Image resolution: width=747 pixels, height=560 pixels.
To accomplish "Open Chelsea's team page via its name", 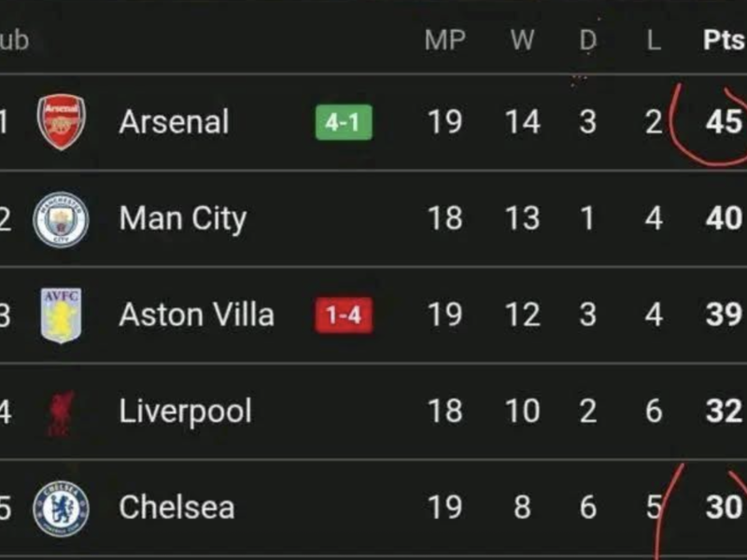I will pyautogui.click(x=176, y=507).
